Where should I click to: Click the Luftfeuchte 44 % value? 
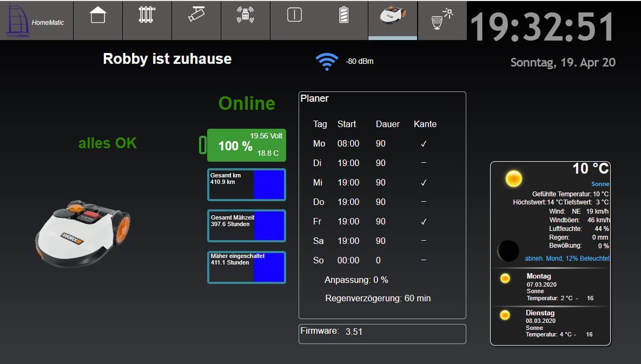(x=602, y=229)
